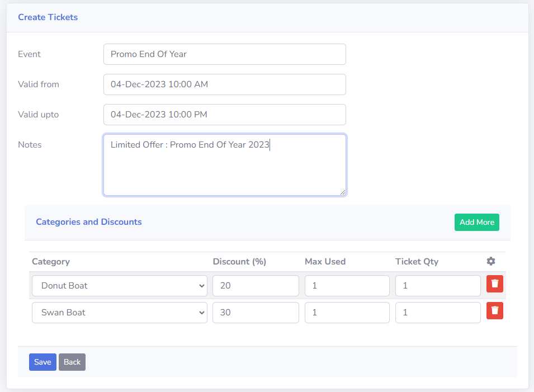Open the Swan Boat category dropdown

click(119, 313)
